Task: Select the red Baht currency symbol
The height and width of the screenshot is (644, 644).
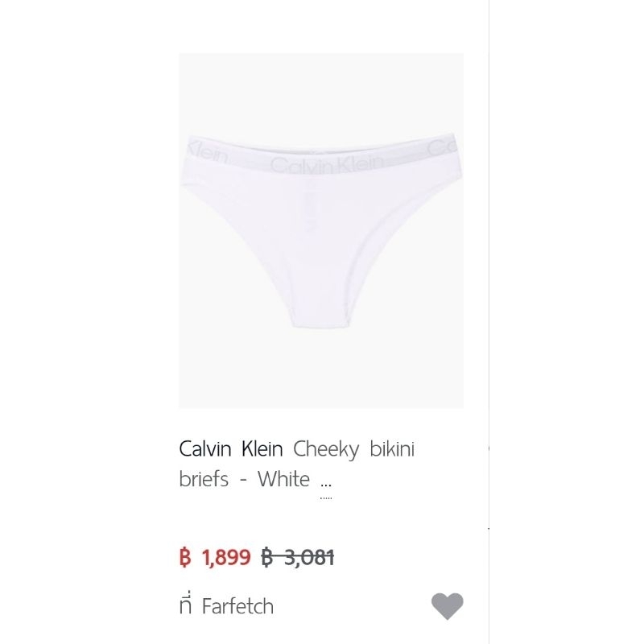Action: click(185, 557)
